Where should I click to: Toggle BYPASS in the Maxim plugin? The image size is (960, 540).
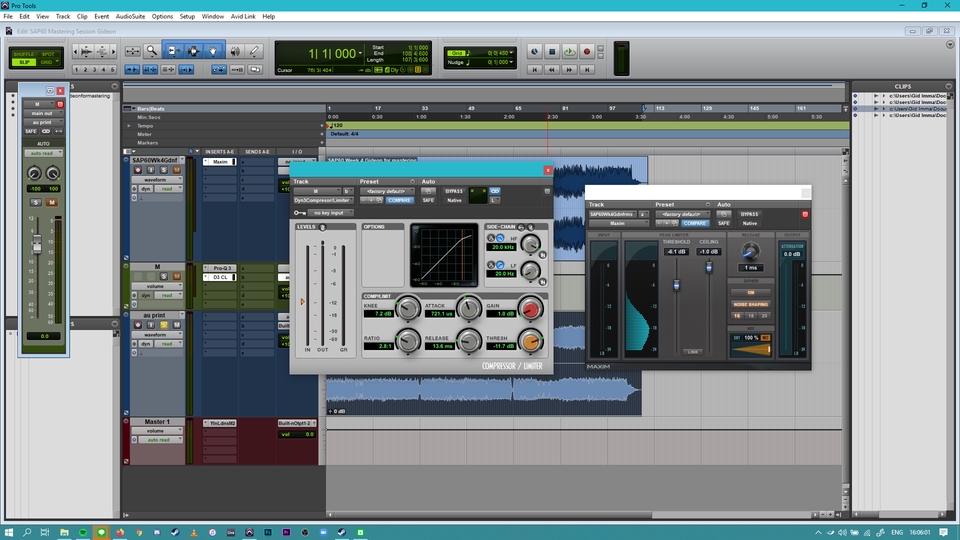coord(749,214)
